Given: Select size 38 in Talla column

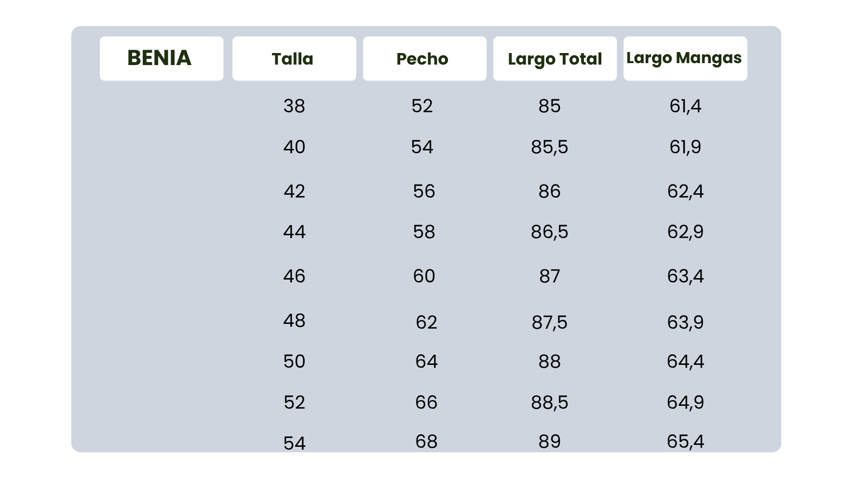Looking at the screenshot, I should 294,106.
